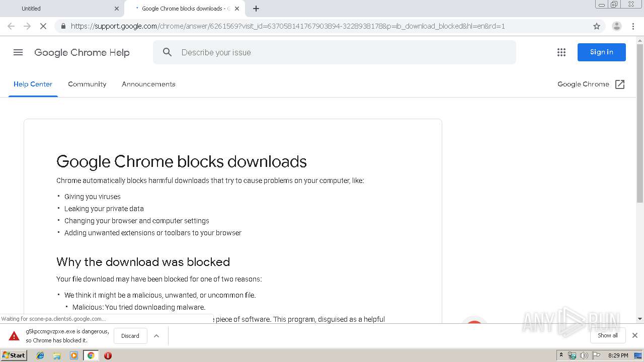This screenshot has width=644, height=362.
Task: Open the red Opera taskbar icon
Action: (x=108, y=355)
